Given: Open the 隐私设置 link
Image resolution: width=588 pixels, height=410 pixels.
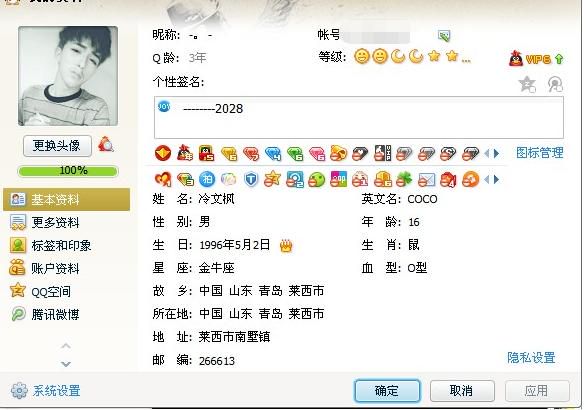Looking at the screenshot, I should (531, 357).
